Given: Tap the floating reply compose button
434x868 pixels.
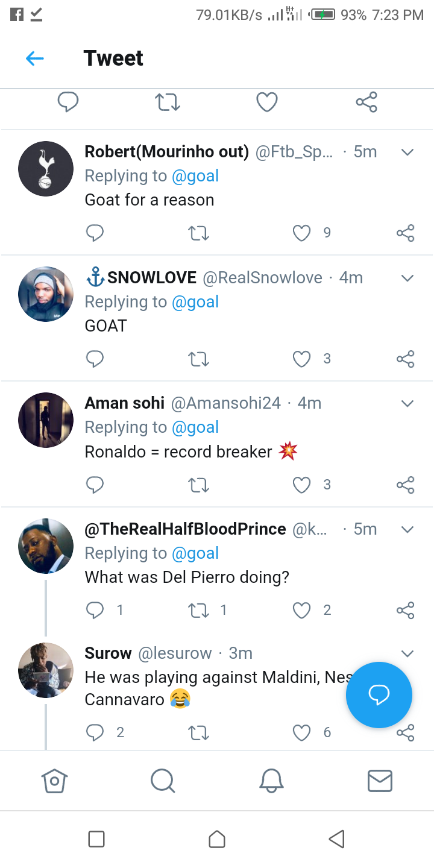Looking at the screenshot, I should pyautogui.click(x=379, y=694).
